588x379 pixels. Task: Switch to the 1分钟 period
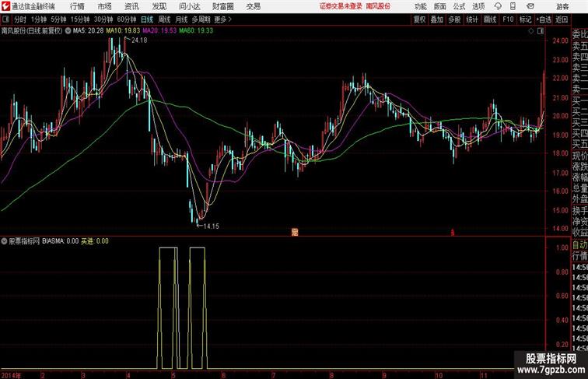click(39, 19)
